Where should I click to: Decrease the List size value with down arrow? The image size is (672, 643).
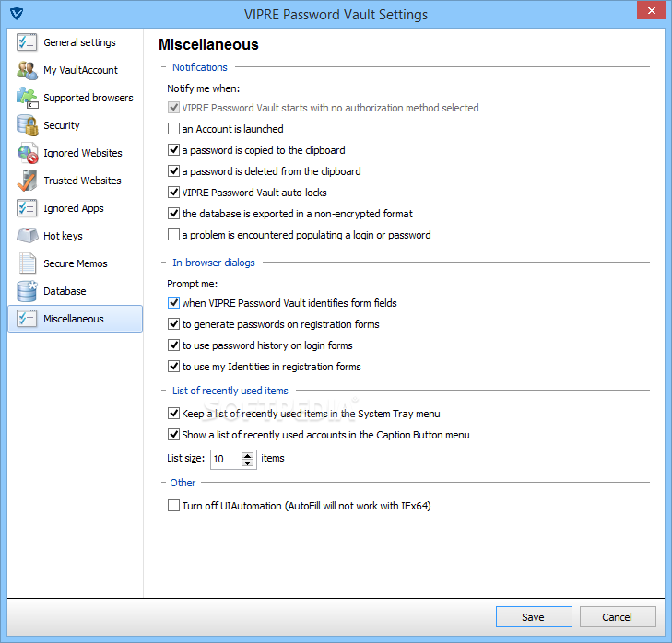coord(247,462)
